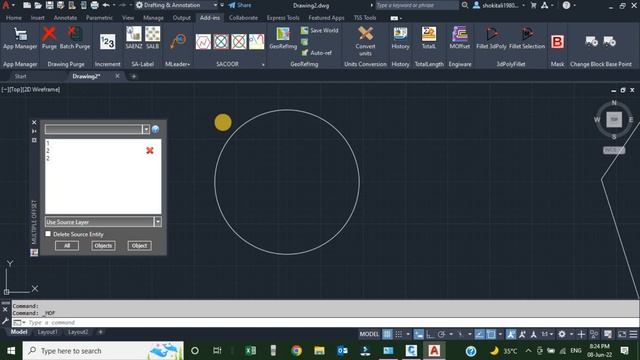The image size is (640, 360).
Task: Toggle MODEL space button in status bar
Action: [x=369, y=334]
